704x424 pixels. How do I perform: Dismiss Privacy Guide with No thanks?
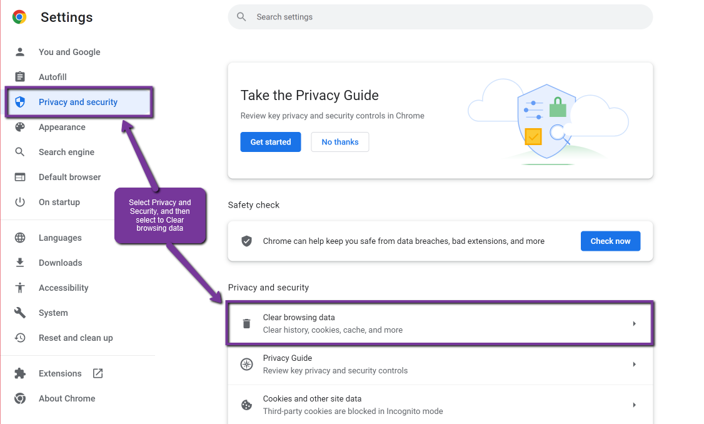340,142
